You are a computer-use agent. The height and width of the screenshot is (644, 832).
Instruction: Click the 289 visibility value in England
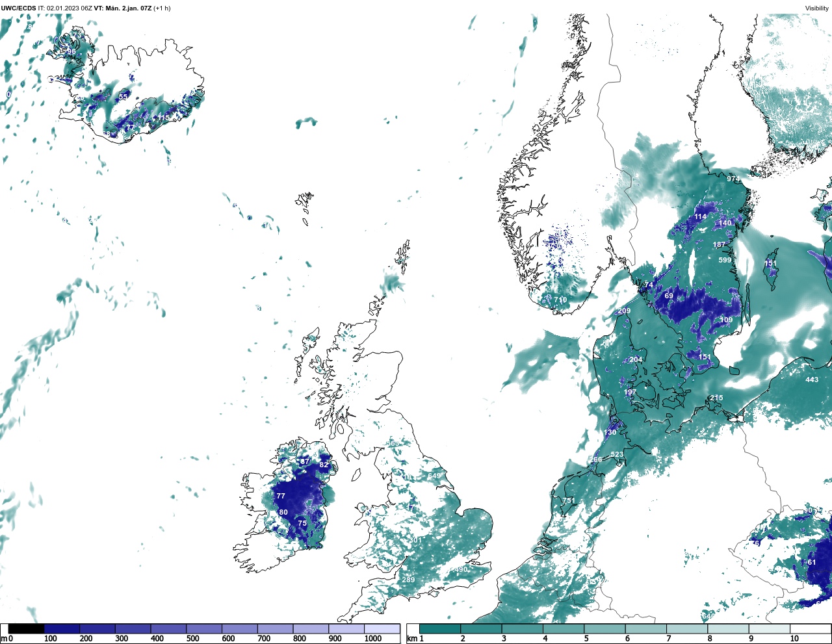click(x=408, y=580)
